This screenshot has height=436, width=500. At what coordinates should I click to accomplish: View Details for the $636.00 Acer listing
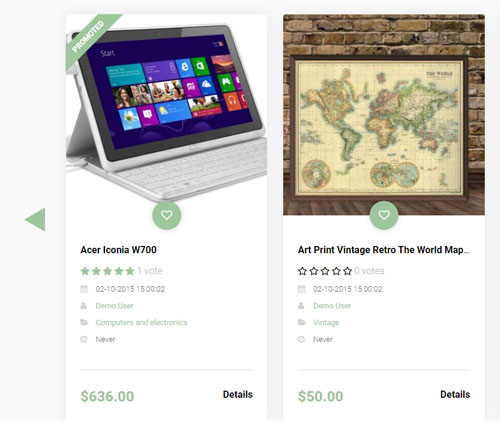click(238, 394)
